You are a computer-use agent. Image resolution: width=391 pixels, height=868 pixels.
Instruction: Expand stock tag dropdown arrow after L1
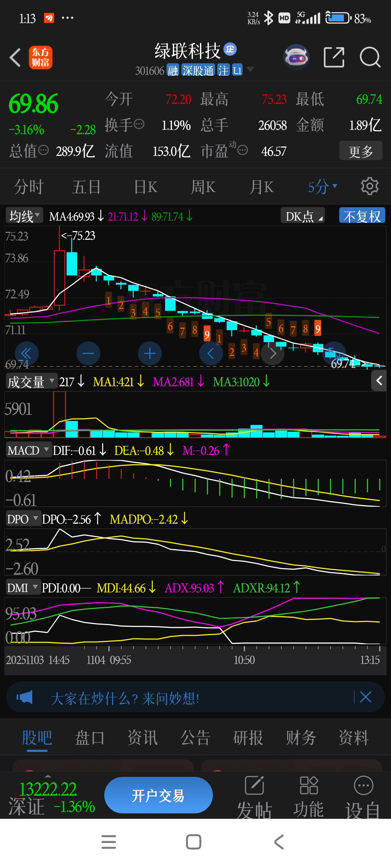click(250, 69)
